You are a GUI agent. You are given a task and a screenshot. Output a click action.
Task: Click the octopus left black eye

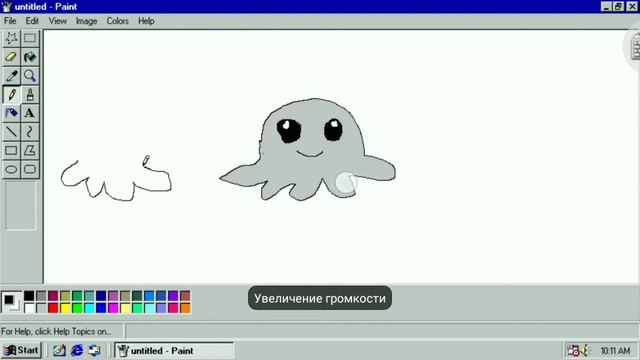289,130
